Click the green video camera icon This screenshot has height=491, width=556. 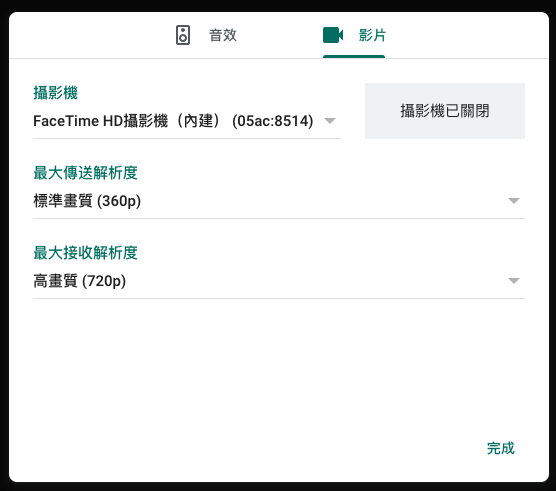point(333,35)
